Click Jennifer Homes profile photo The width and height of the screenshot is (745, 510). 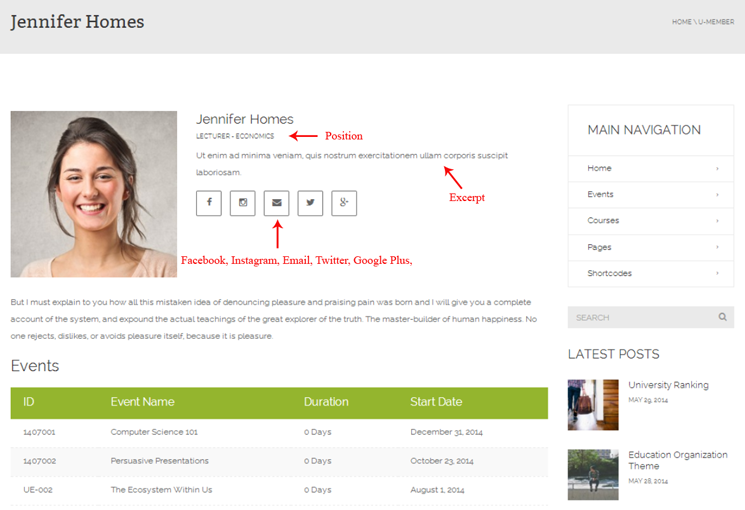click(x=94, y=194)
